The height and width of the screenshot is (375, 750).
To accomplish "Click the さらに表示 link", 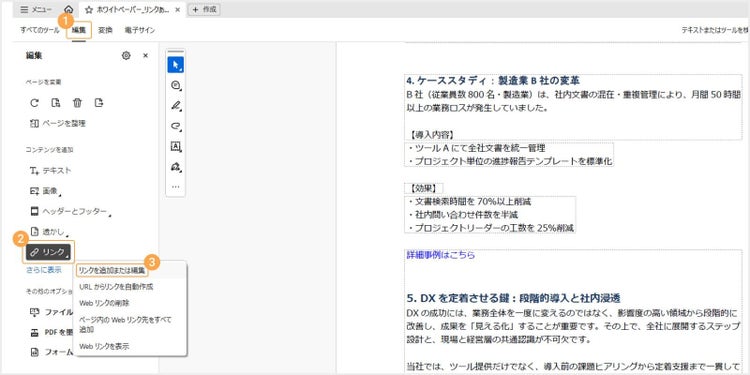I will (44, 270).
